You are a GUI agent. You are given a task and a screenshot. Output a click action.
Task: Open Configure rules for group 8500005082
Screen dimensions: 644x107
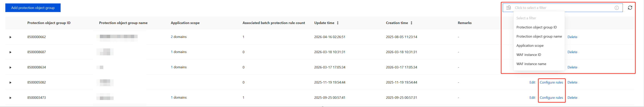point(551,83)
